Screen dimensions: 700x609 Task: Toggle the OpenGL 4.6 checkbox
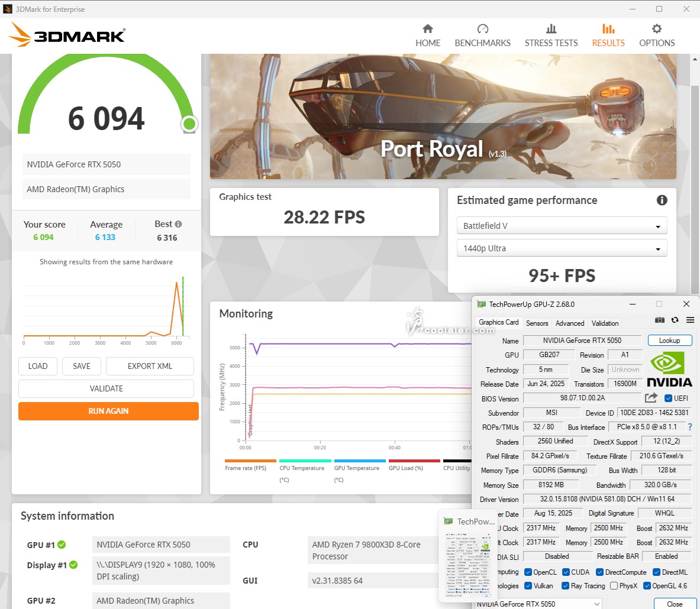(x=647, y=586)
